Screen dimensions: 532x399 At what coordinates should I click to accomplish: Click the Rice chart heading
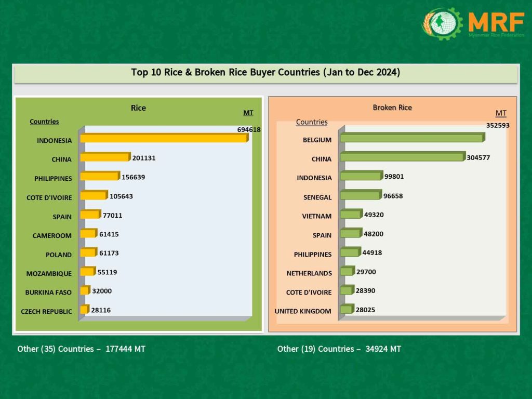pyautogui.click(x=138, y=108)
